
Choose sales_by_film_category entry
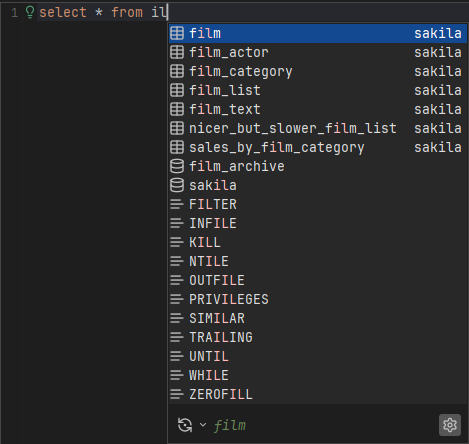coord(318,147)
